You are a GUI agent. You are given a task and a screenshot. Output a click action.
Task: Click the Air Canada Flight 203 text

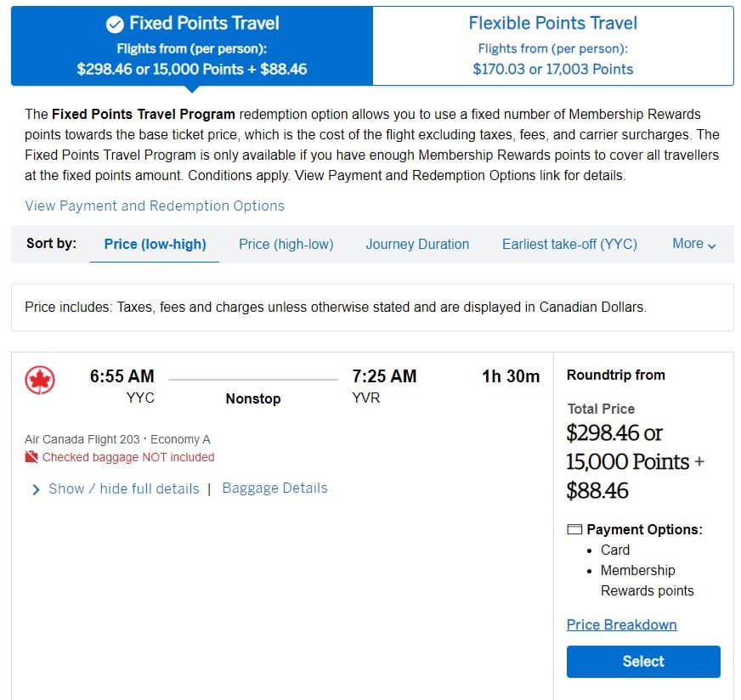click(x=82, y=439)
